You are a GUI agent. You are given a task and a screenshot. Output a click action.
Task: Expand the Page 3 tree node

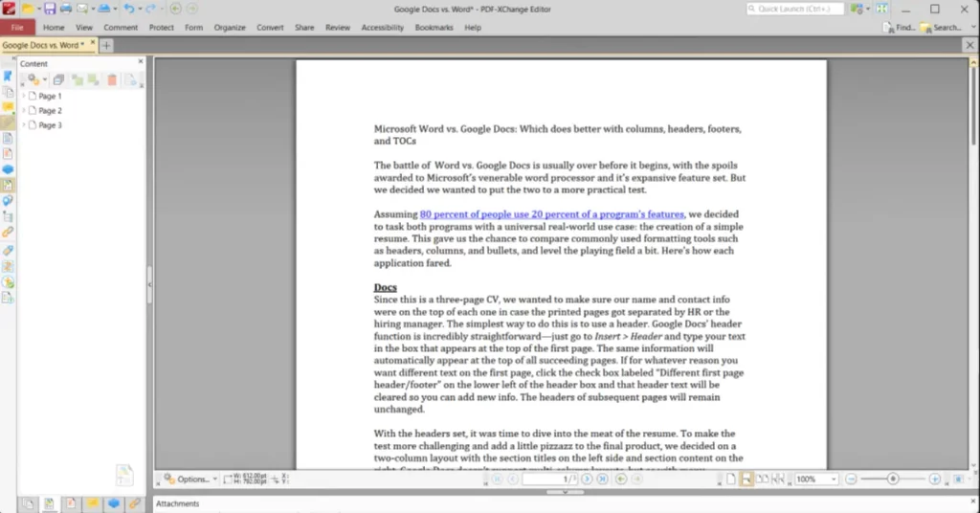[24, 125]
